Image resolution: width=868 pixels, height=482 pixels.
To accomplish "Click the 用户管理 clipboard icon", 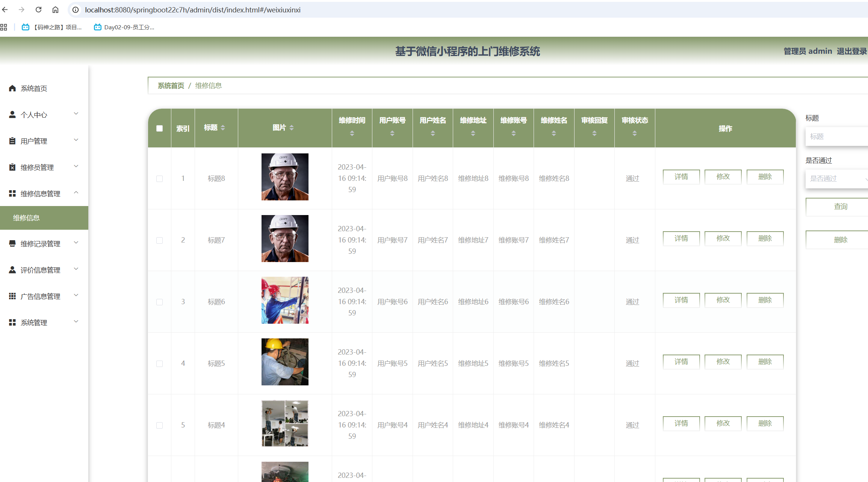I will (12, 141).
